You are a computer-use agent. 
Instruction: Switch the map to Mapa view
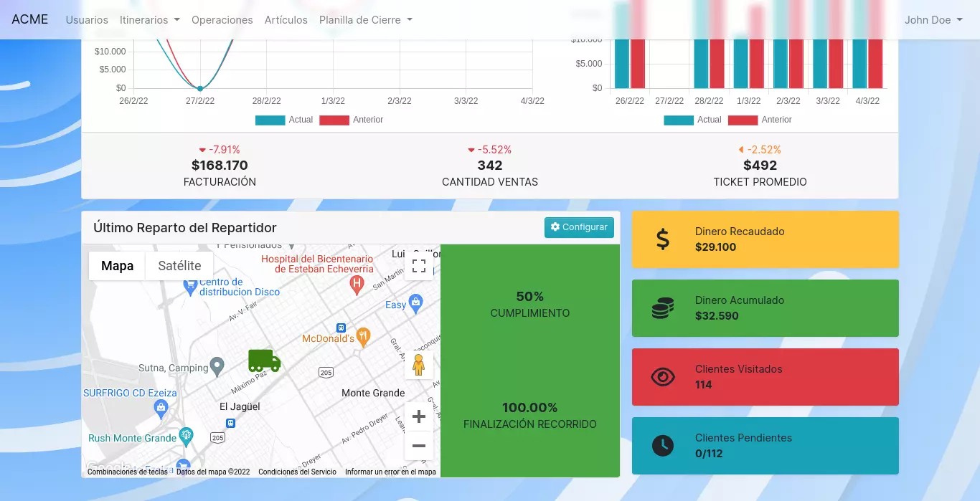tap(117, 266)
